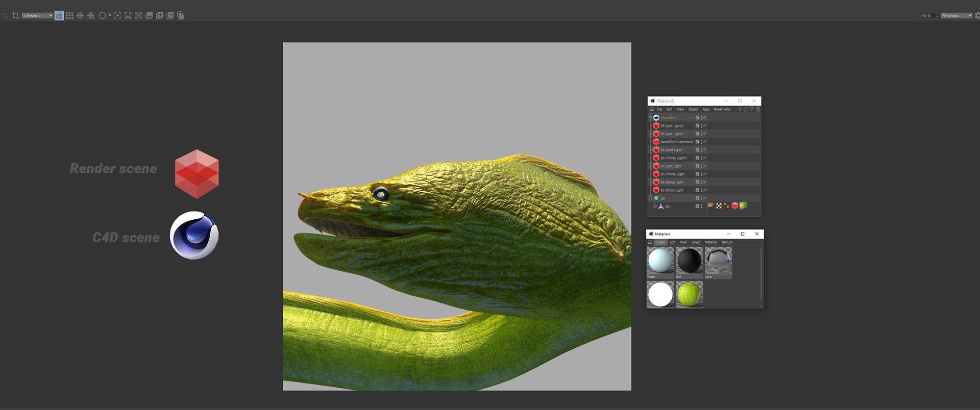This screenshot has width=980, height=410.
Task: Click the freeze geometry snowflake G icon
Action: pyautogui.click(x=91, y=16)
